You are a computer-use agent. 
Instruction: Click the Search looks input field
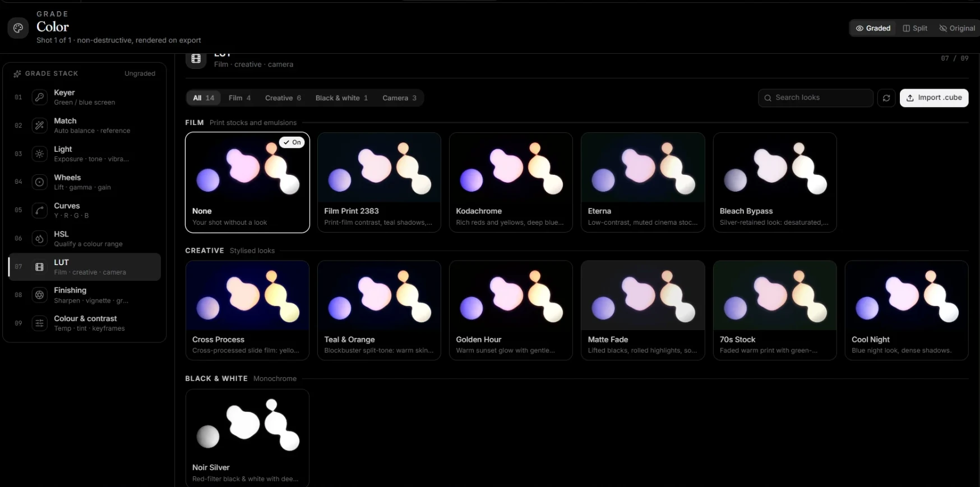click(x=816, y=98)
